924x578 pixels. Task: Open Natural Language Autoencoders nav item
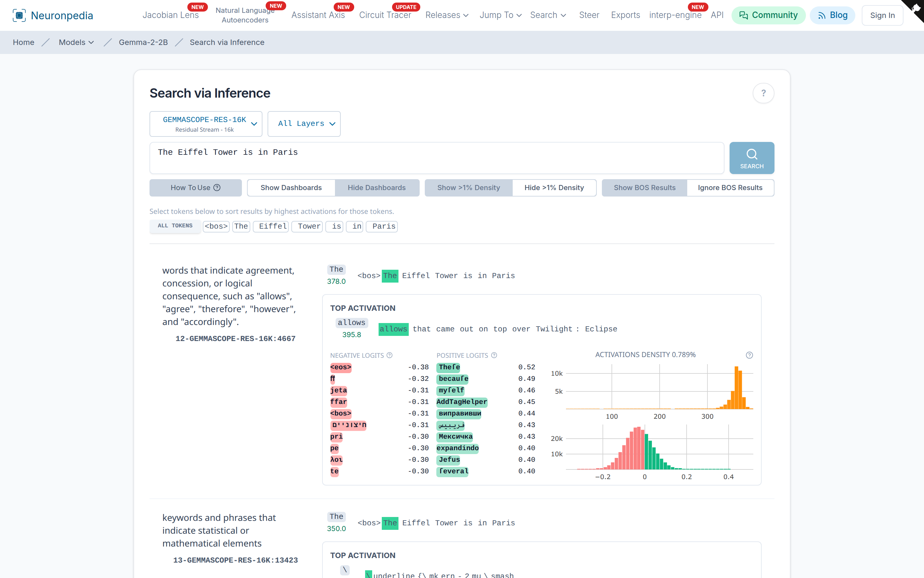[245, 15]
